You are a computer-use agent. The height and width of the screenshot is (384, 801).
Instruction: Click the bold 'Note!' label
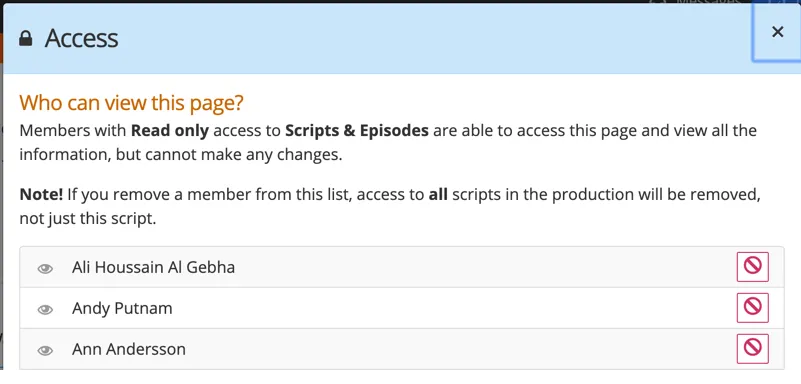pos(41,195)
